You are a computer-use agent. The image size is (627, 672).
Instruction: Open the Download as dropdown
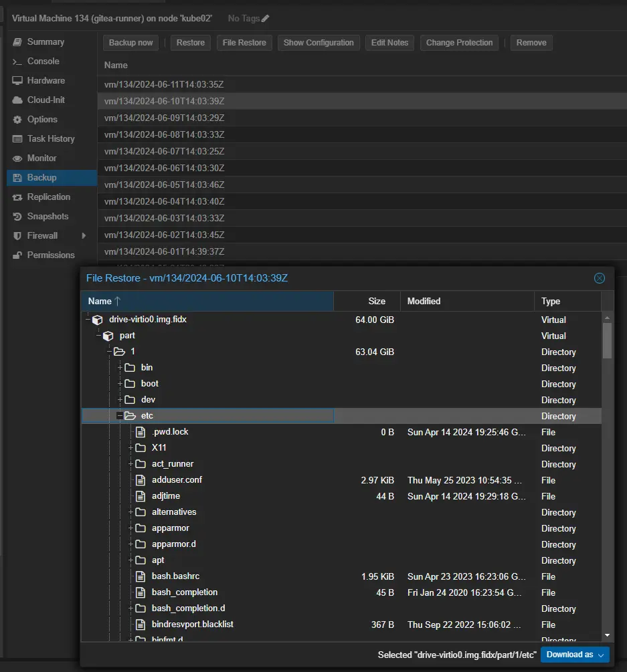point(575,655)
